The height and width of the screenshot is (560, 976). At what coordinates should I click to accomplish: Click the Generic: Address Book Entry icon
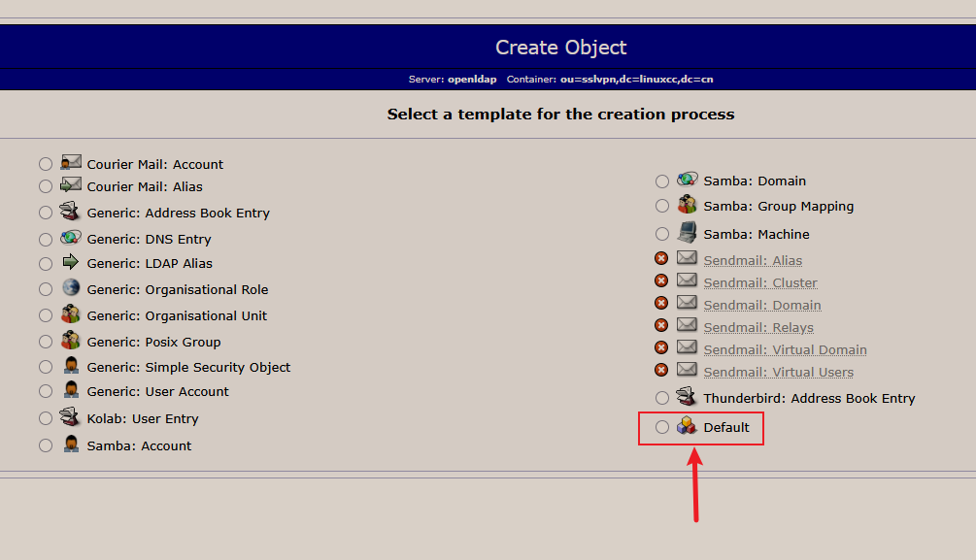pos(70,211)
